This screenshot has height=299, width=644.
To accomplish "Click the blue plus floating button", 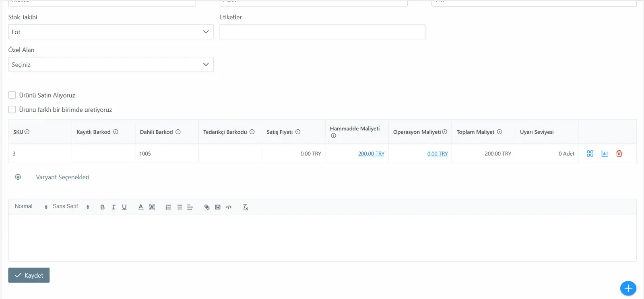I will 628,288.
